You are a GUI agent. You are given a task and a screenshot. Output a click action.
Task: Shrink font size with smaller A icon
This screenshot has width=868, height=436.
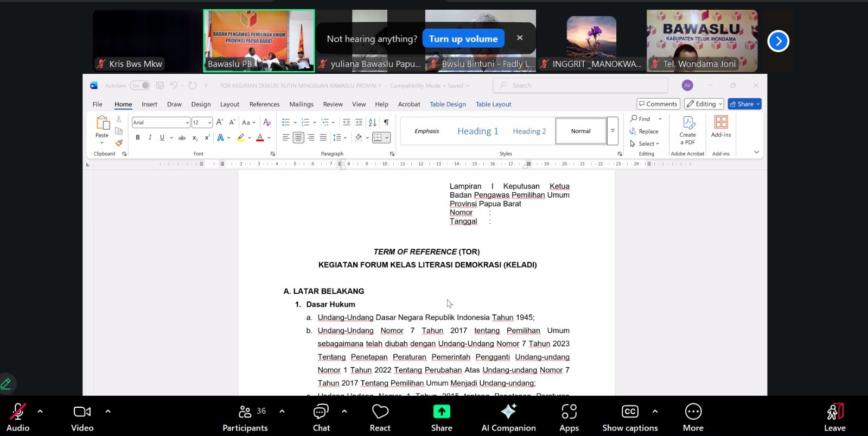tap(232, 122)
